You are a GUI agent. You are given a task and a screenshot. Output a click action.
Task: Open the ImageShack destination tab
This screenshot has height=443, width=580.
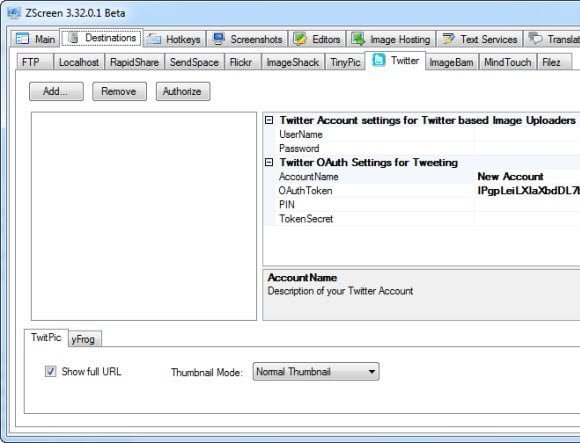click(293, 62)
